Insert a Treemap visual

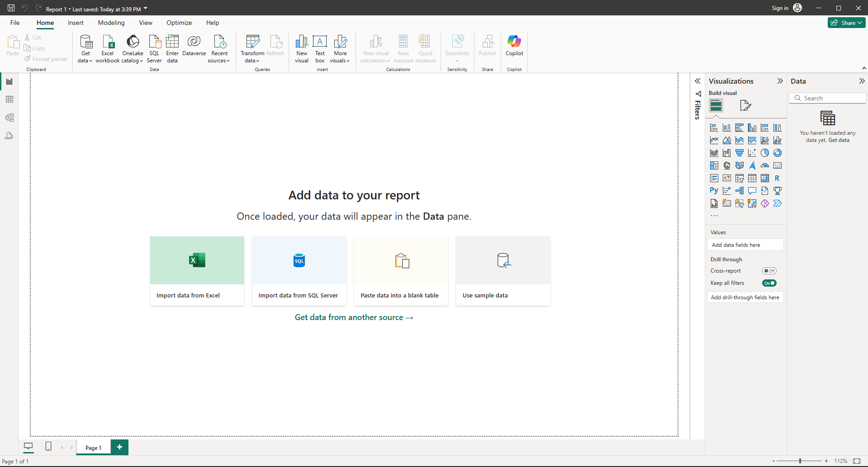pos(714,165)
